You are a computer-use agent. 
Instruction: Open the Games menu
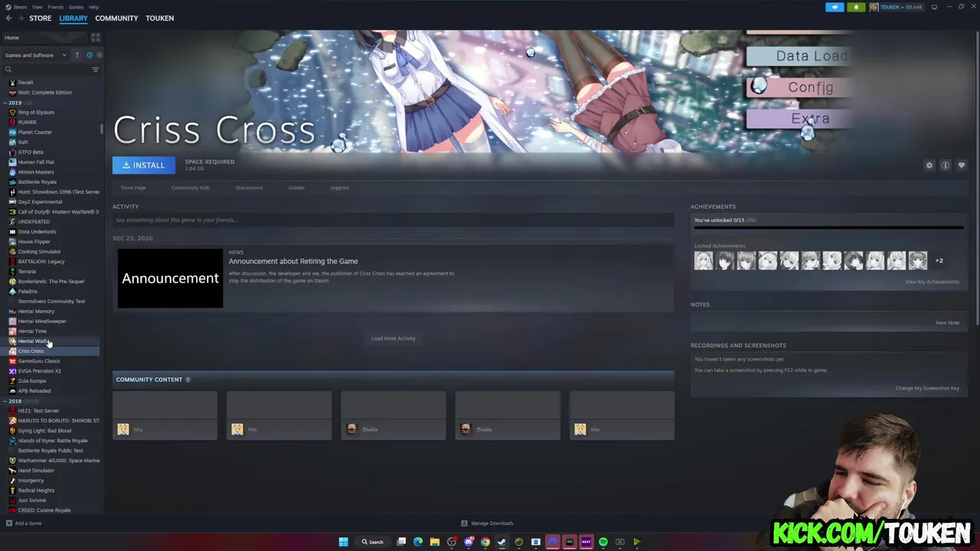tap(76, 7)
